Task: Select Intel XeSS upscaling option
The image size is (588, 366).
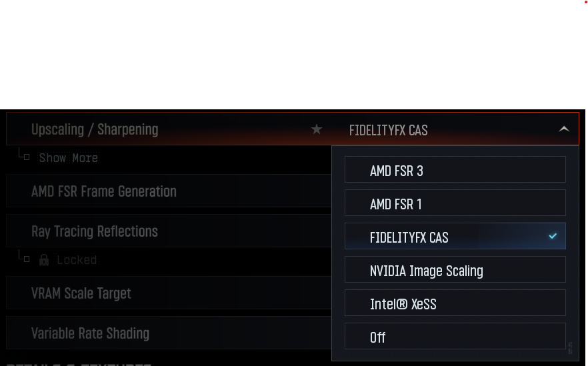Action: [x=455, y=303]
